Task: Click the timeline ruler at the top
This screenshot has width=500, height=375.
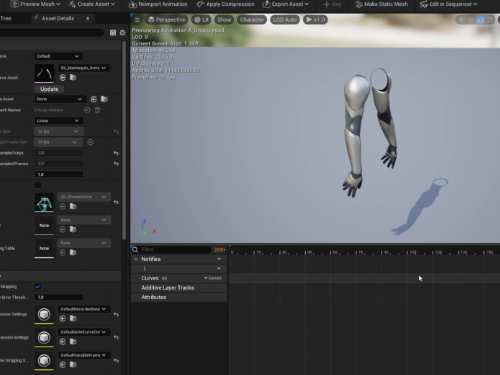Action: point(365,252)
